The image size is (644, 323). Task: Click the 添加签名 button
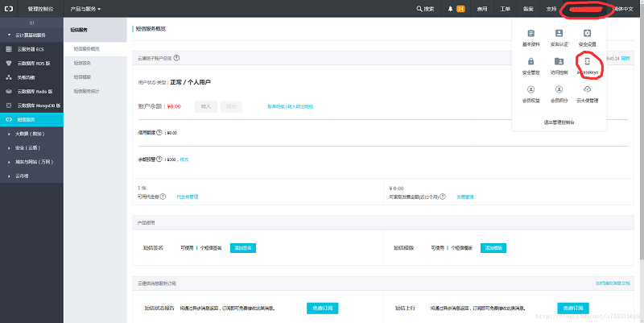tap(242, 248)
